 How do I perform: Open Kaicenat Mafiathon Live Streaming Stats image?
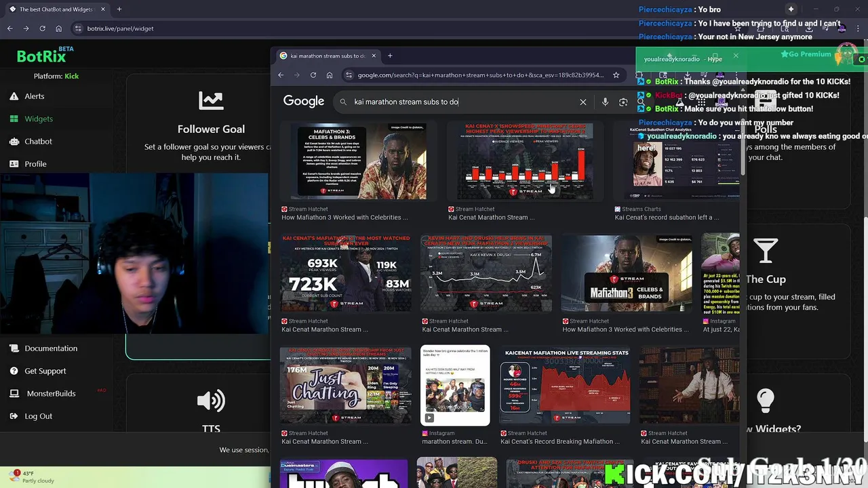click(565, 385)
